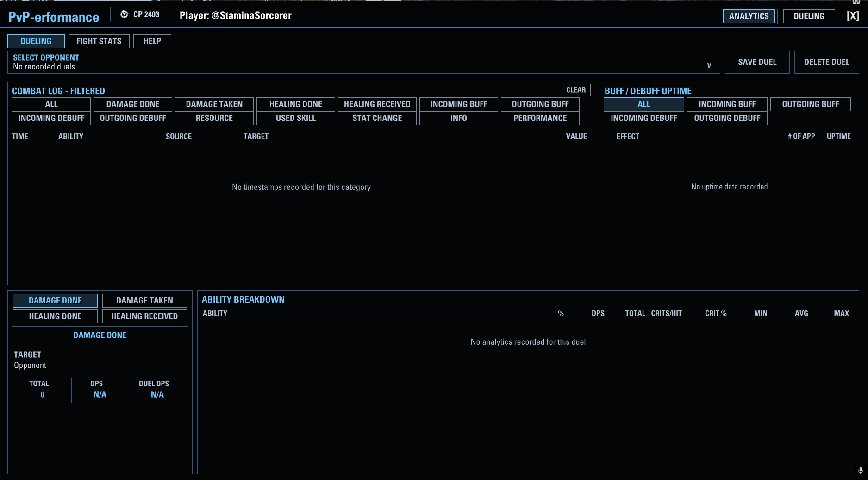Show HEALING RECEIVED summary in lower-left panel
868x480 pixels.
pyautogui.click(x=144, y=316)
